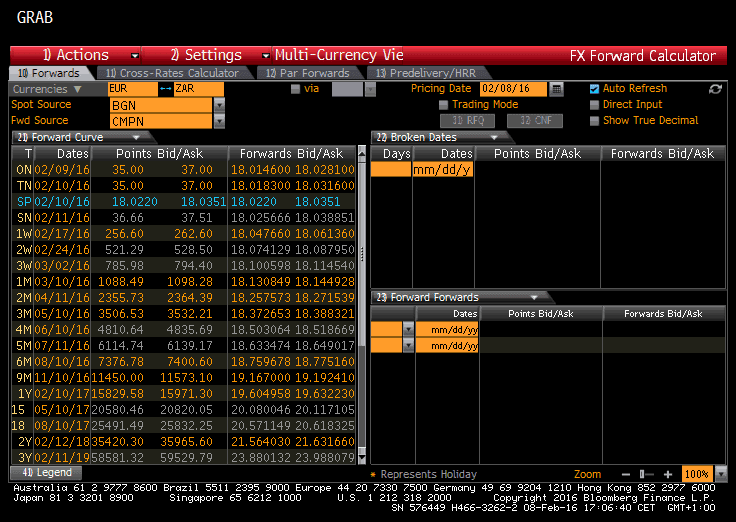The width and height of the screenshot is (736, 522).
Task: Expand the Currencies dropdown triangle
Action: point(77,89)
